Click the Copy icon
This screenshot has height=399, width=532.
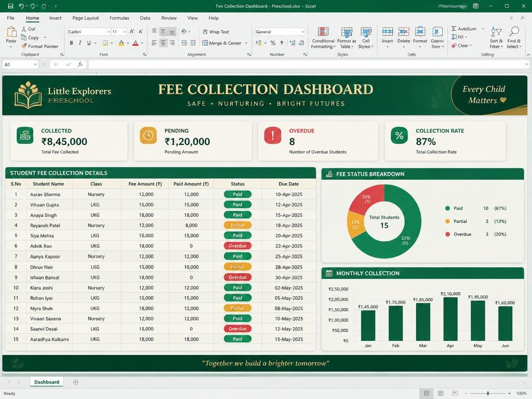[24, 37]
